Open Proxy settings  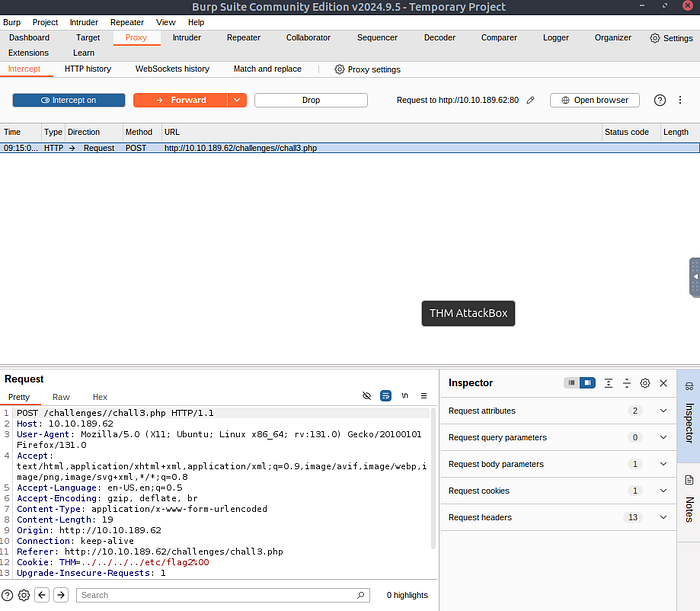[x=368, y=69]
